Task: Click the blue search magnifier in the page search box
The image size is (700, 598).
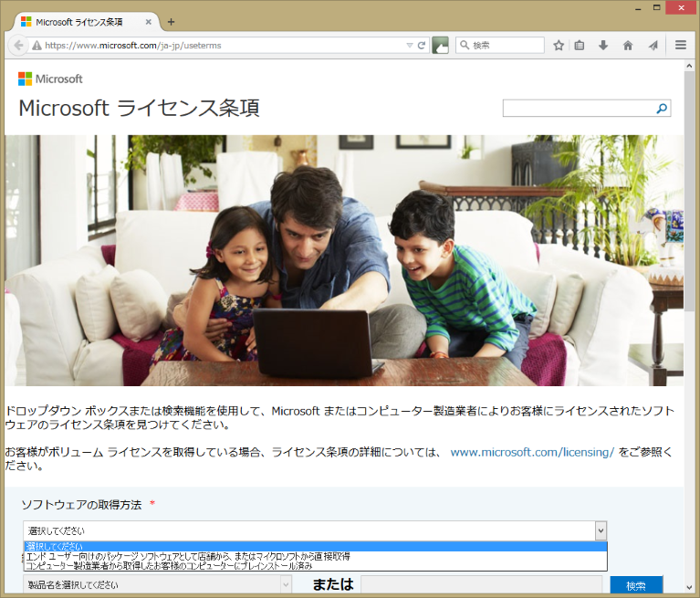Action: pos(662,108)
